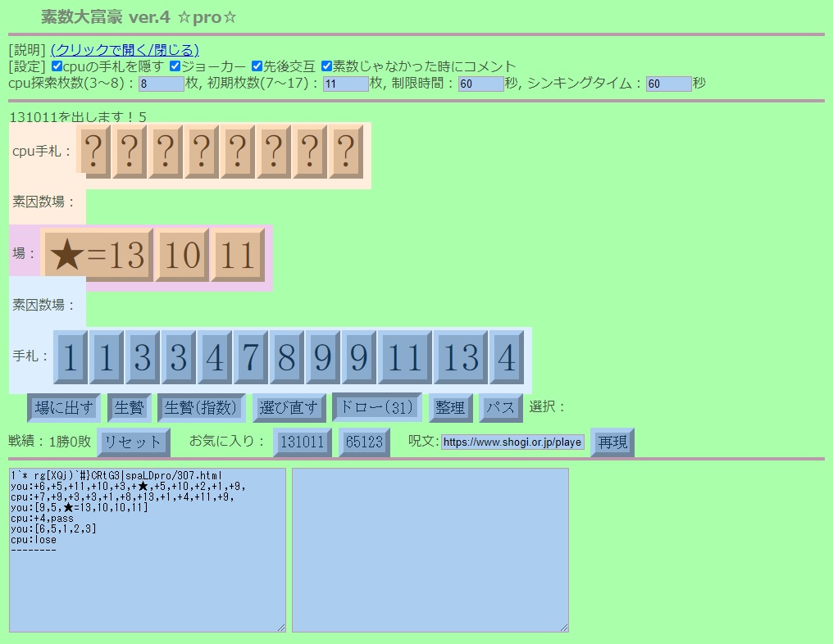Click inside the game log text area
833x644 pixels.
147,550
